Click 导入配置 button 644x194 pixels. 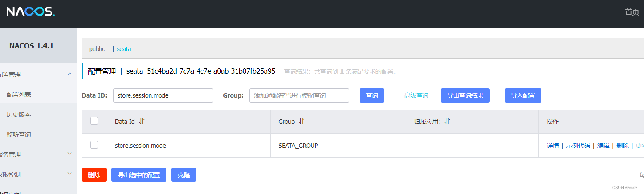(523, 95)
